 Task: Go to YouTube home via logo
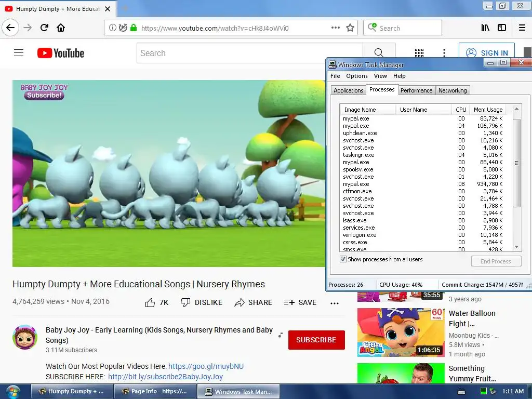coord(61,53)
